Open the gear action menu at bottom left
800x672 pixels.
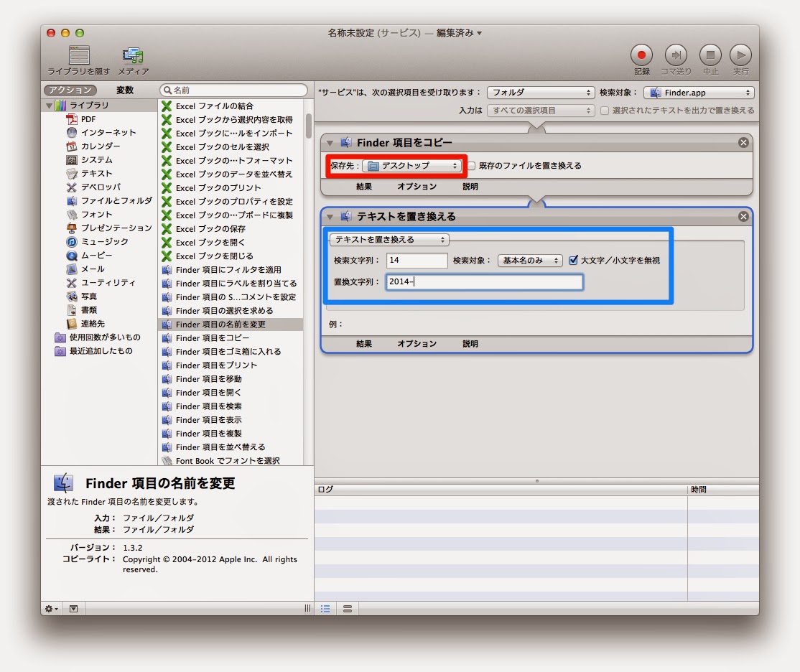[51, 609]
